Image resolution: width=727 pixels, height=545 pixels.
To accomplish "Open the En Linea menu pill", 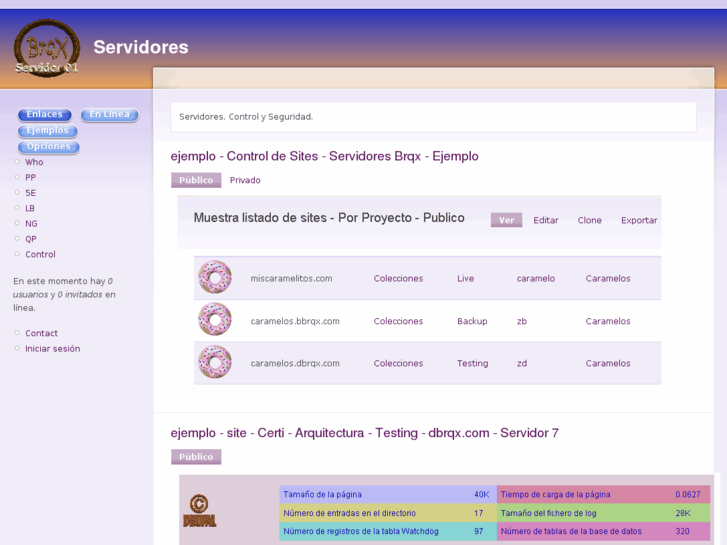I will click(x=109, y=115).
